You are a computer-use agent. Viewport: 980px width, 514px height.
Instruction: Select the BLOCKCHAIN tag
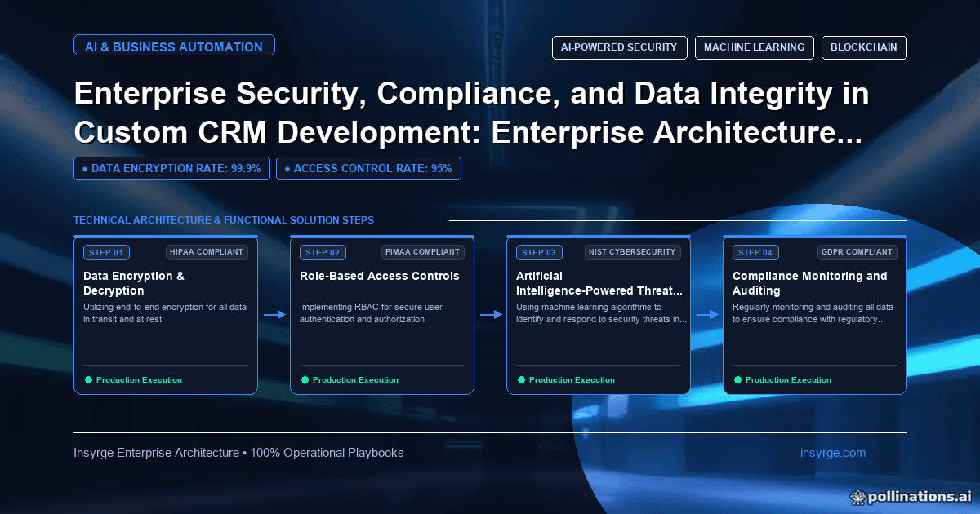pos(864,47)
